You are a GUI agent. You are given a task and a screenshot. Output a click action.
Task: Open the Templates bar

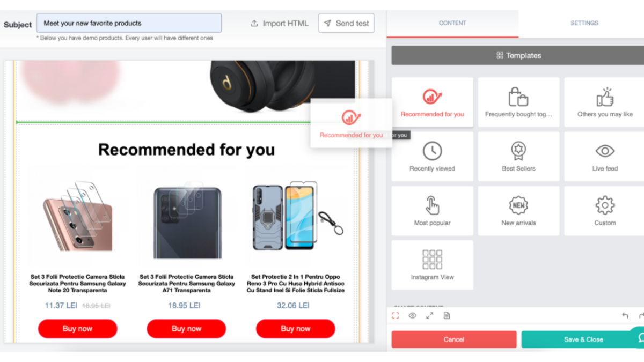coord(518,55)
